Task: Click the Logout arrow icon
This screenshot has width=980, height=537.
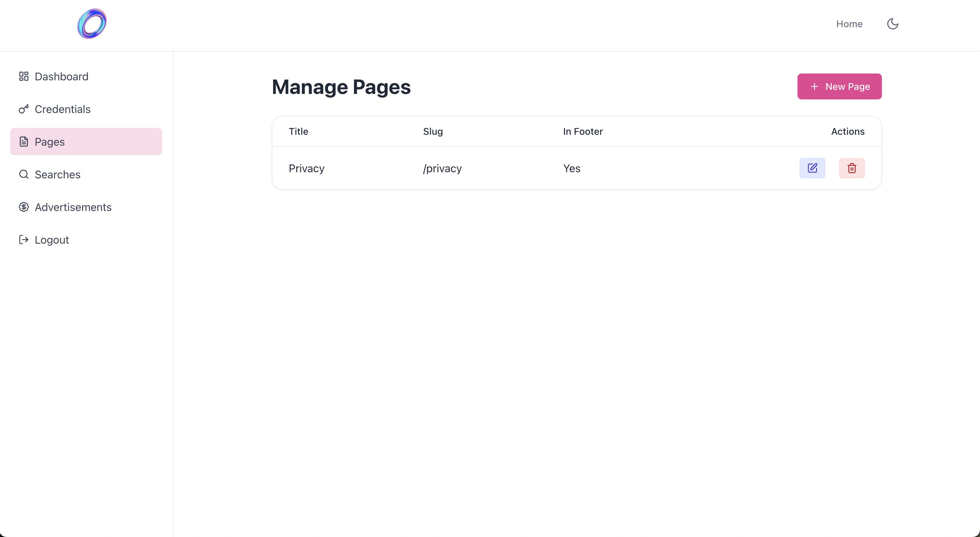Action: click(x=23, y=240)
